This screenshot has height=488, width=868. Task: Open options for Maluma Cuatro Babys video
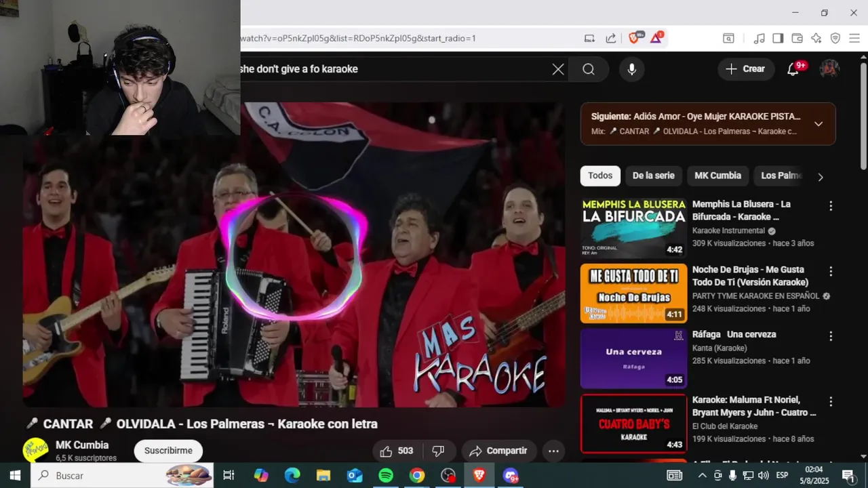831,401
